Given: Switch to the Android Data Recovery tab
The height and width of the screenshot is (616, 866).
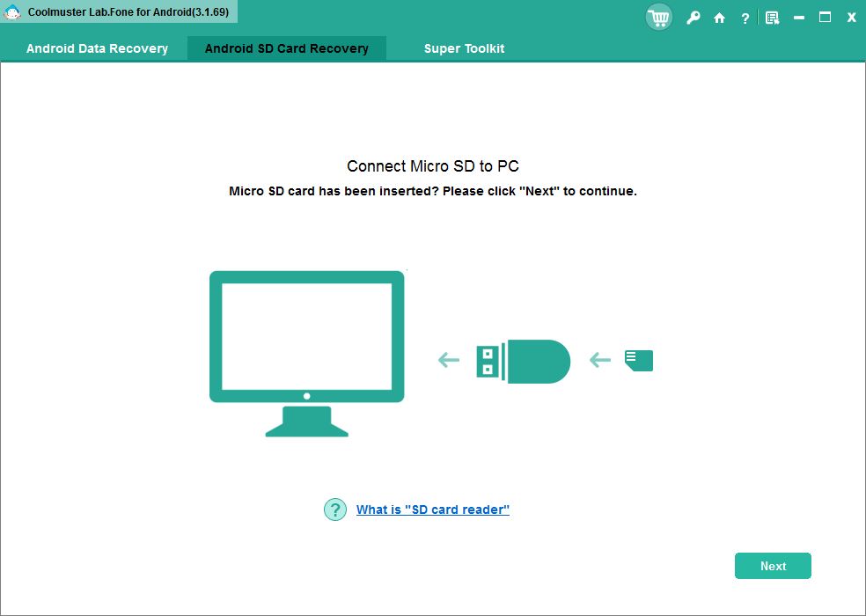Looking at the screenshot, I should click(97, 48).
